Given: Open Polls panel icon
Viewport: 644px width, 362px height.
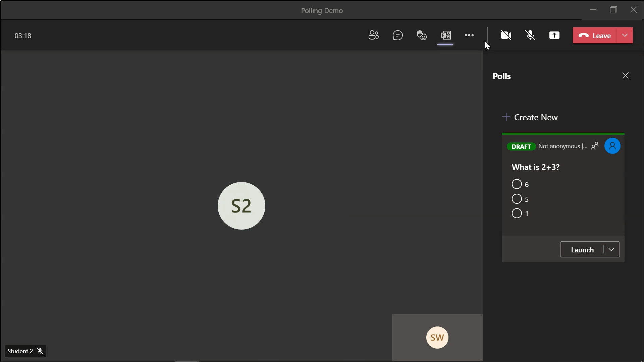Looking at the screenshot, I should [445, 35].
